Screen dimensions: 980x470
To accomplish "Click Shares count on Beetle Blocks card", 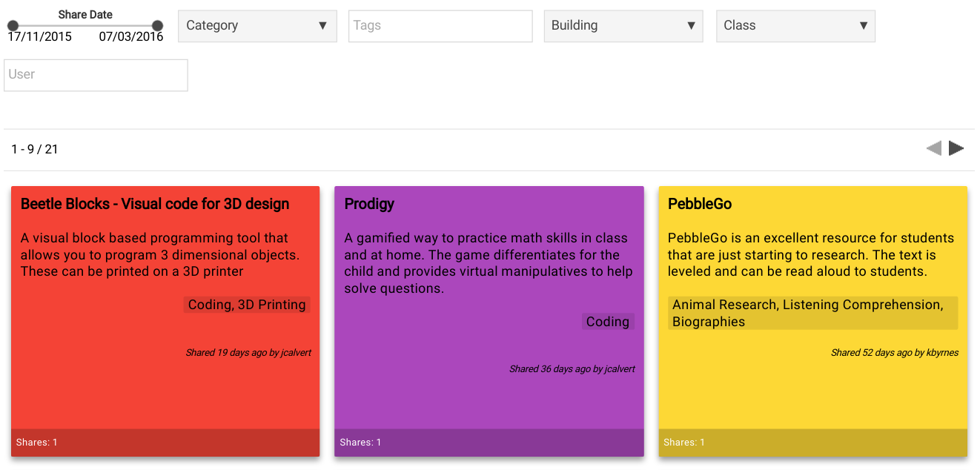I will coord(37,443).
